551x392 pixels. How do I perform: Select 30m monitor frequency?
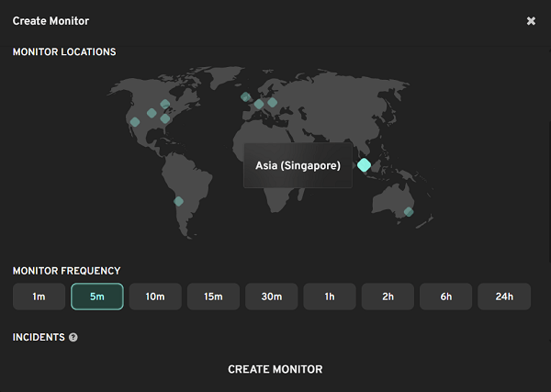click(x=272, y=297)
